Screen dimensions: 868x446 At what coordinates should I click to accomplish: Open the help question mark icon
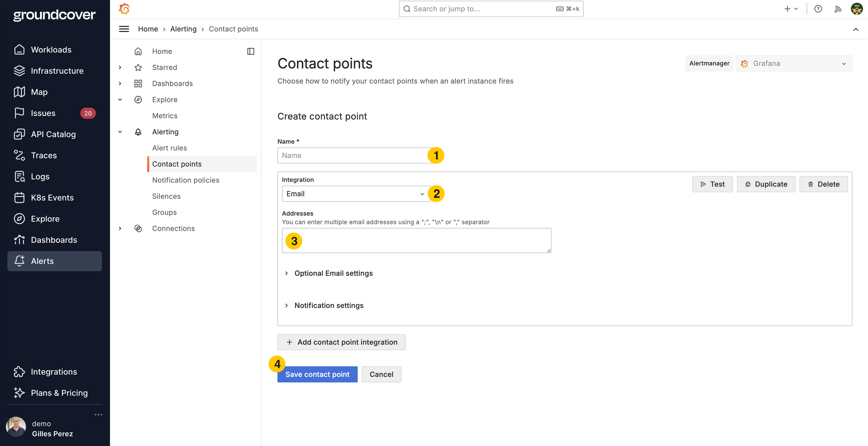click(x=818, y=9)
